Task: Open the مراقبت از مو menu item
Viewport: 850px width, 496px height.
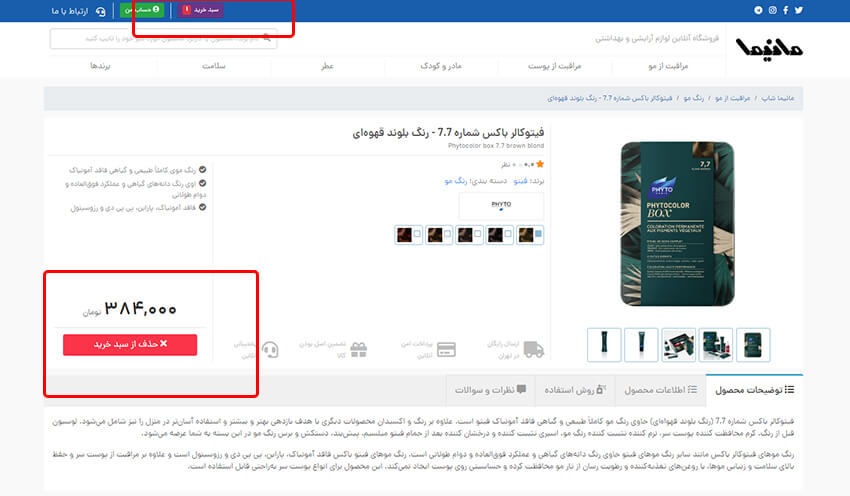Action: 668,66
